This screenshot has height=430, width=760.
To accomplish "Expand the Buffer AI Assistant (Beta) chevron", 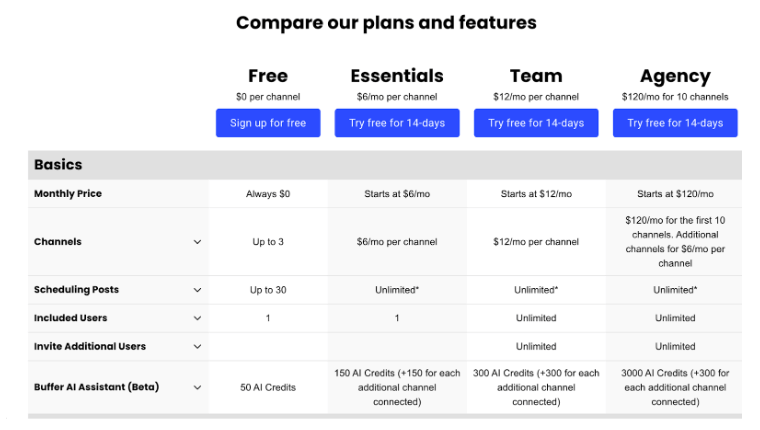I will pyautogui.click(x=197, y=387).
